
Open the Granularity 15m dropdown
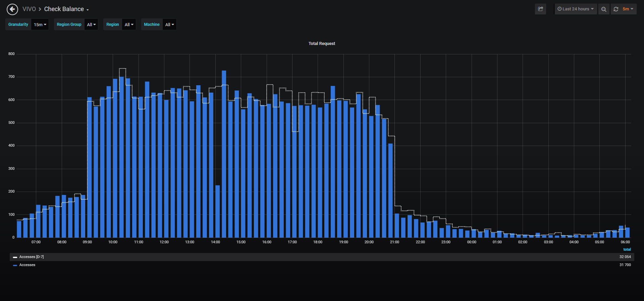click(x=40, y=24)
